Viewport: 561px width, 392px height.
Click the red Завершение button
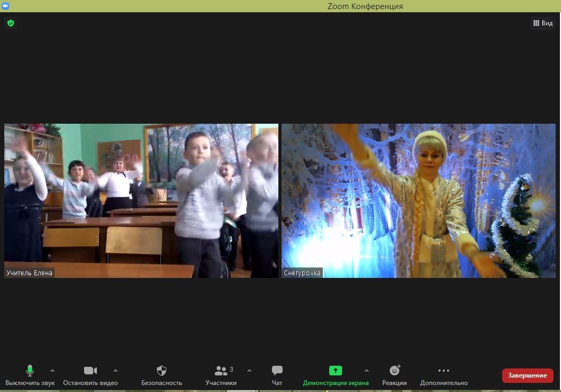coord(528,375)
